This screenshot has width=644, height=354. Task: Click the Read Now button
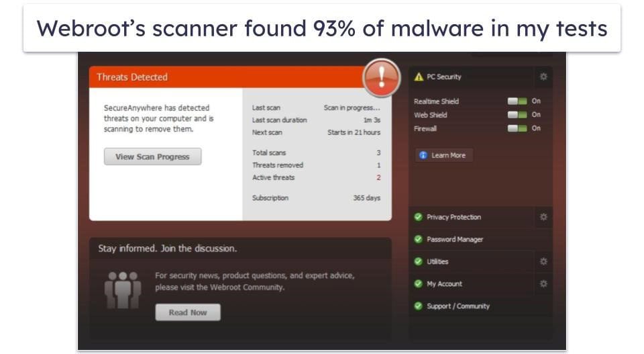(x=188, y=312)
